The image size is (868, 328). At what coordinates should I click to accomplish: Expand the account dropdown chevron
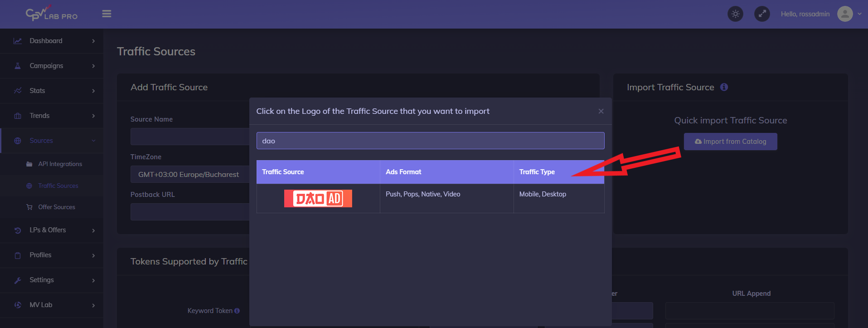859,14
